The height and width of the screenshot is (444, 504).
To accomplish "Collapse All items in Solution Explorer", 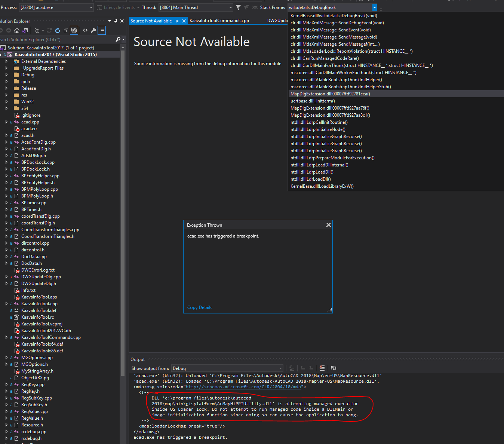I will [x=65, y=30].
